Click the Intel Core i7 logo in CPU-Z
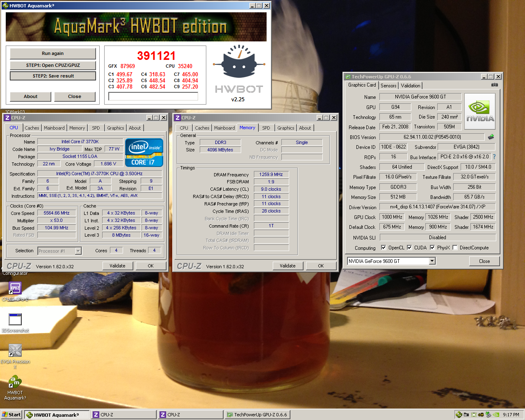The height and width of the screenshot is (420, 525). 144,152
